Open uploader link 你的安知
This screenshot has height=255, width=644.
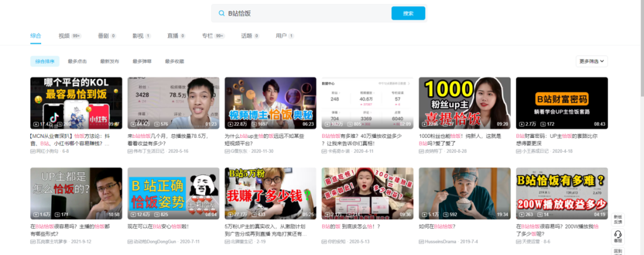(x=338, y=241)
